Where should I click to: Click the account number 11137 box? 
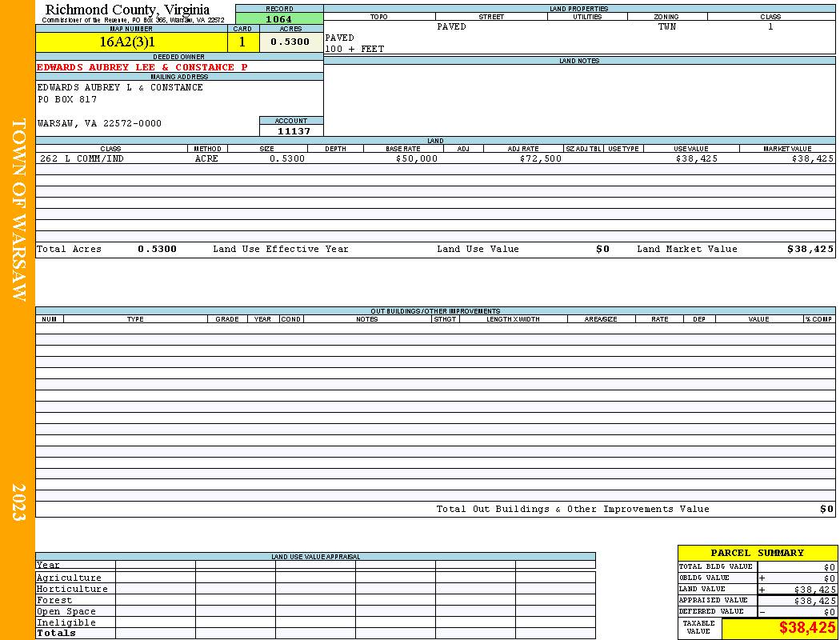click(x=291, y=130)
